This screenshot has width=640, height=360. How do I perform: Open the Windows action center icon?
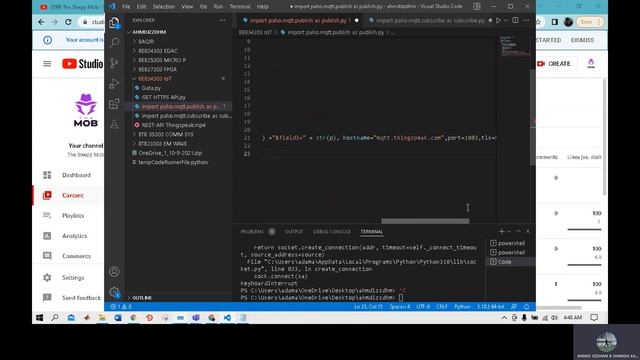[594, 318]
